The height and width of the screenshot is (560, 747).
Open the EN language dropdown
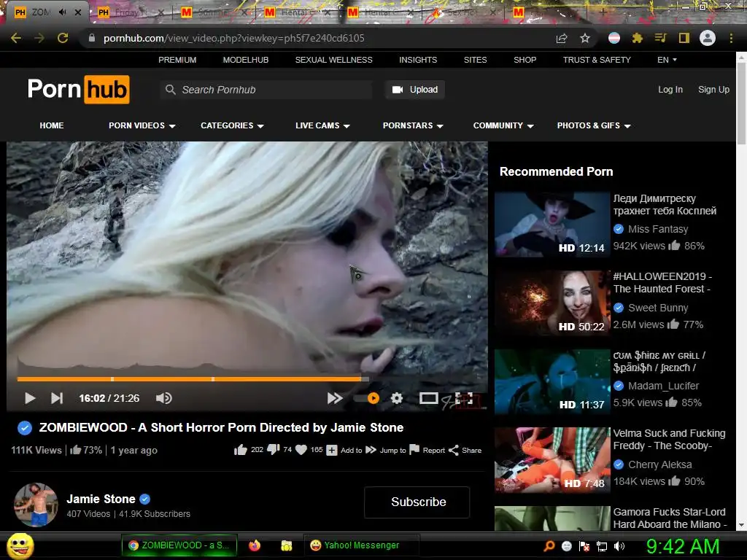667,60
